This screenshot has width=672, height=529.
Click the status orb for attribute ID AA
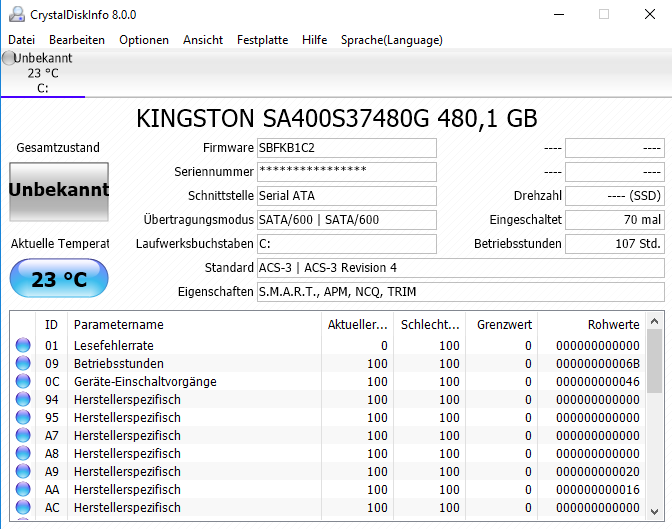pos(23,489)
